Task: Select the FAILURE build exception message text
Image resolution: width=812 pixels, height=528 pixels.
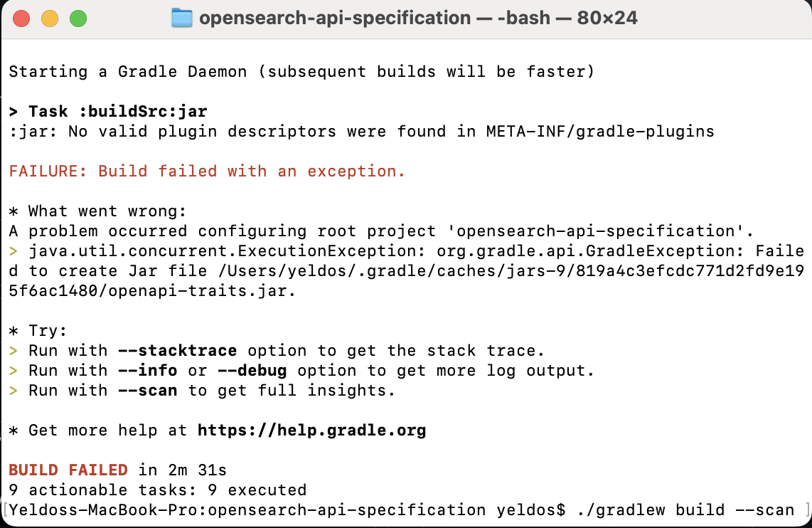Action: click(x=206, y=171)
